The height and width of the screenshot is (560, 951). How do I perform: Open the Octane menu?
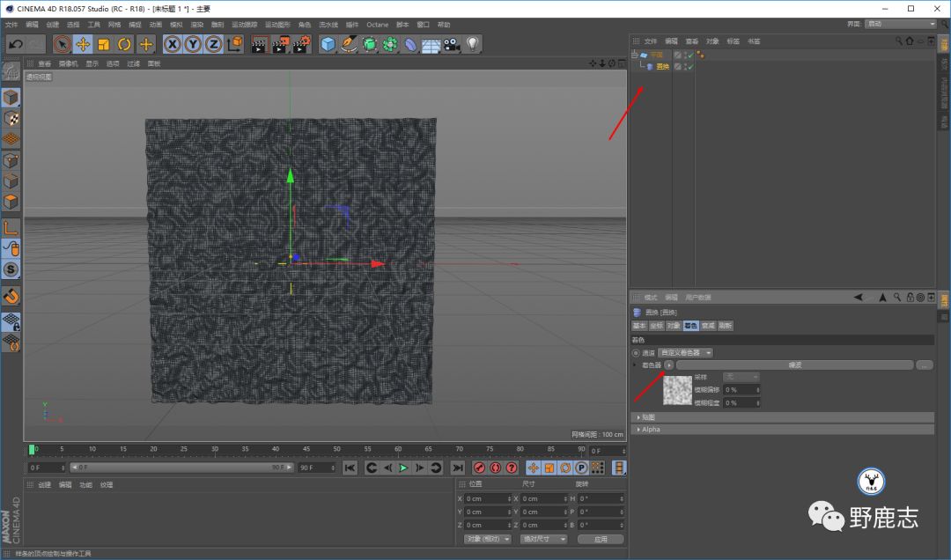pyautogui.click(x=377, y=25)
